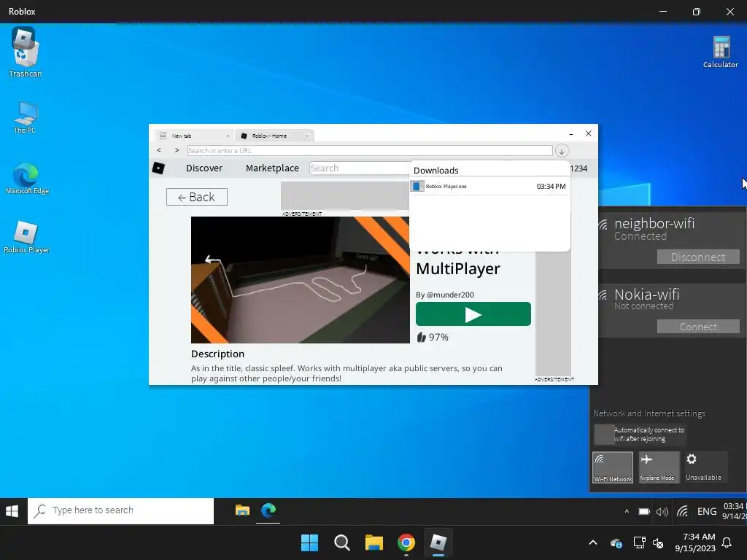Open the Calculator desktop icon

coord(720,52)
